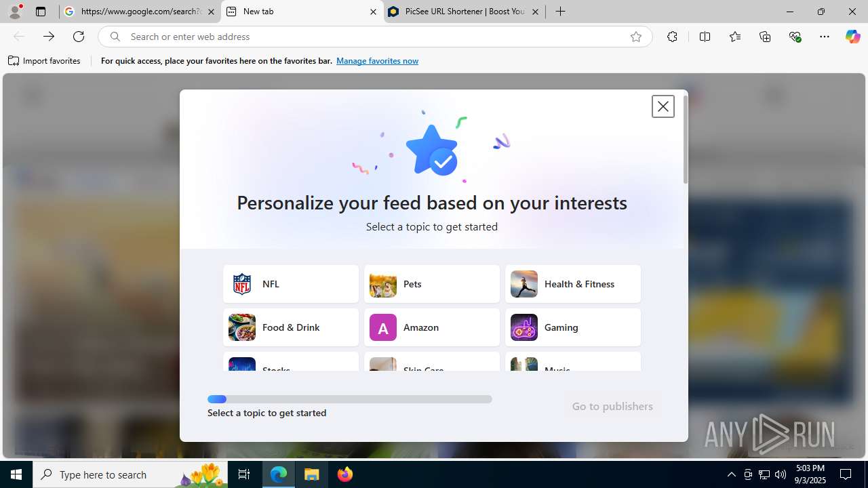Open Settings and more ellipsis menu
Image resolution: width=868 pixels, height=488 pixels.
(825, 37)
